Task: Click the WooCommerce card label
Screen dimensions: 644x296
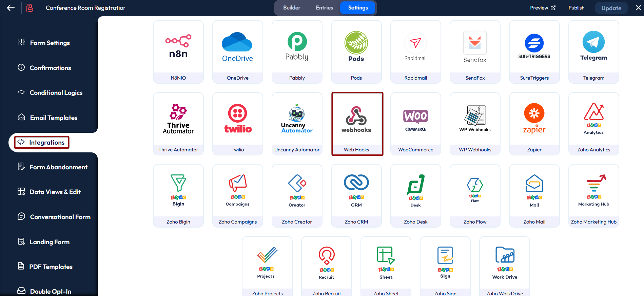Action: click(416, 150)
